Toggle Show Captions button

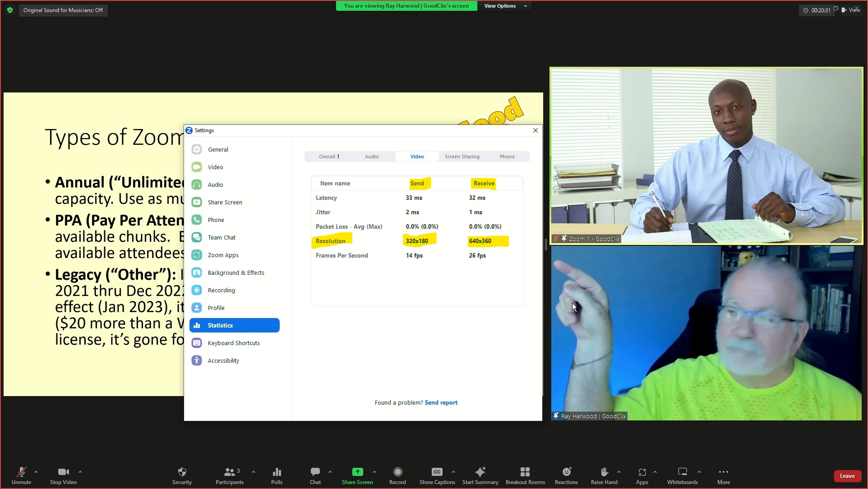437,472
